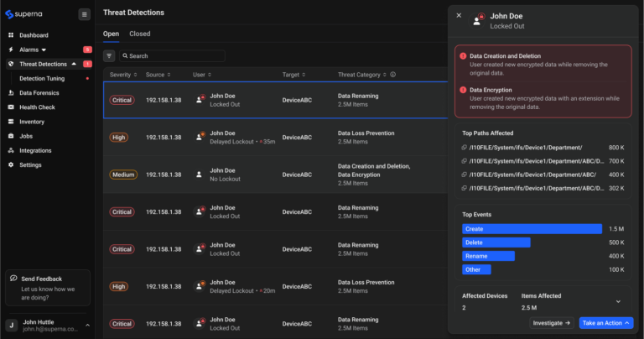Select row with Data Creation and Deletion category
Image resolution: width=644 pixels, height=339 pixels.
coord(275,175)
